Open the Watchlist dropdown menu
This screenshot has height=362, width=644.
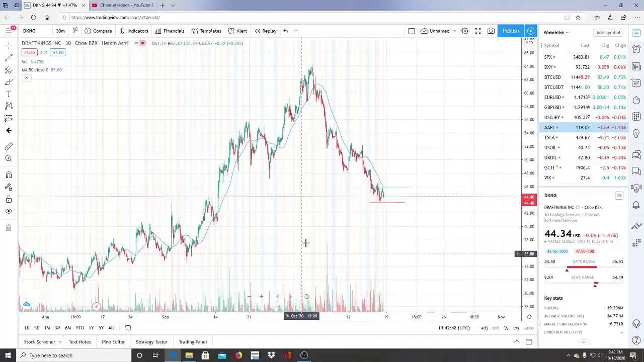click(556, 32)
